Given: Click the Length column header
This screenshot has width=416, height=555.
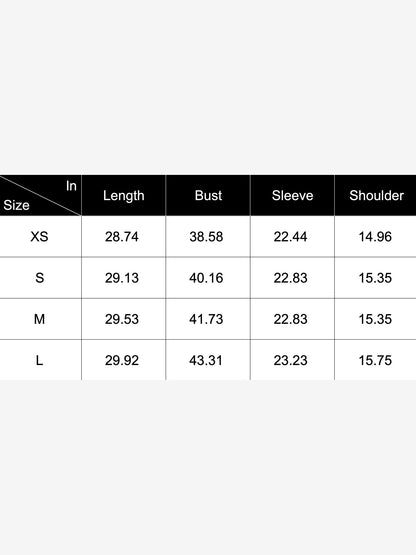Looking at the screenshot, I should coord(124,195).
